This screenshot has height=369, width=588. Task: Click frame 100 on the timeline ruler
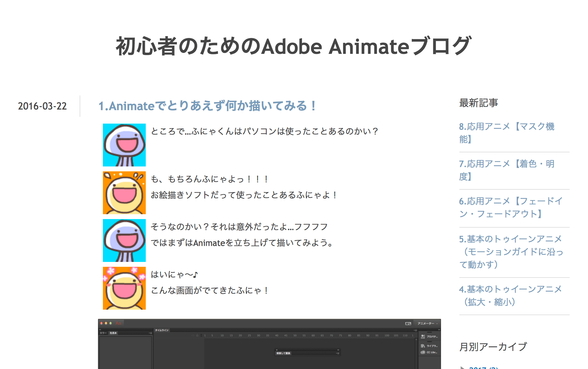tap(387, 335)
